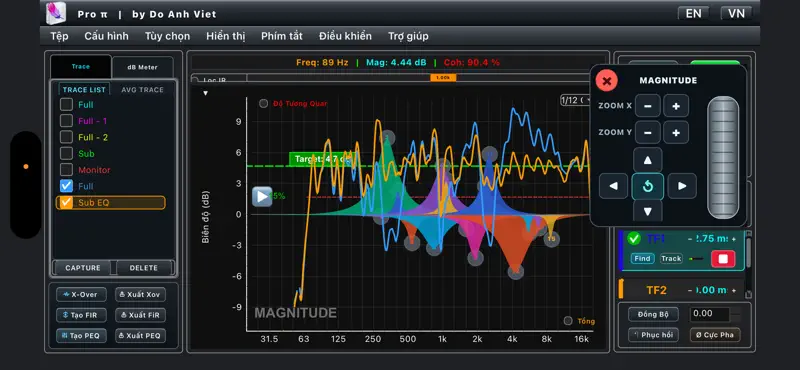This screenshot has width=800, height=370.
Task: Open the Tệp menu
Action: click(59, 36)
